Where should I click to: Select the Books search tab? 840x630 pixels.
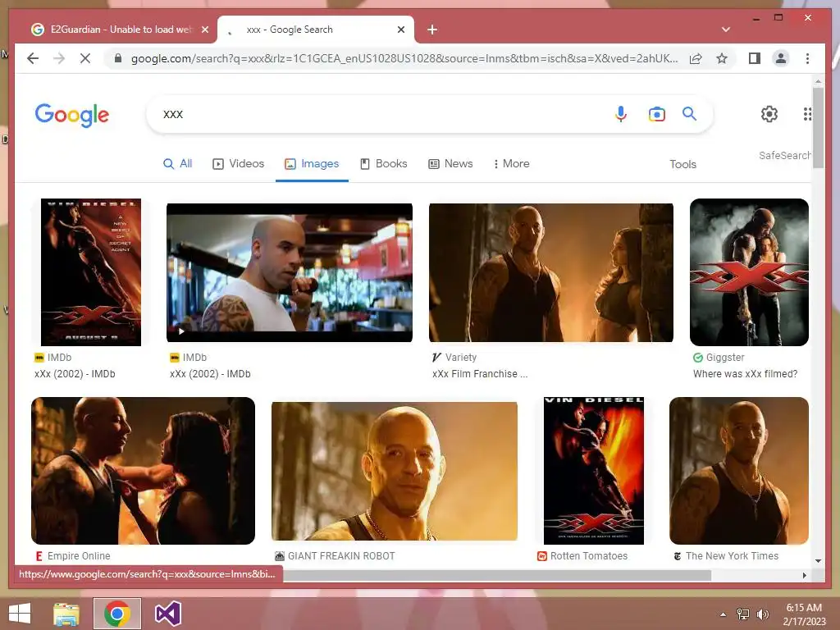(384, 164)
